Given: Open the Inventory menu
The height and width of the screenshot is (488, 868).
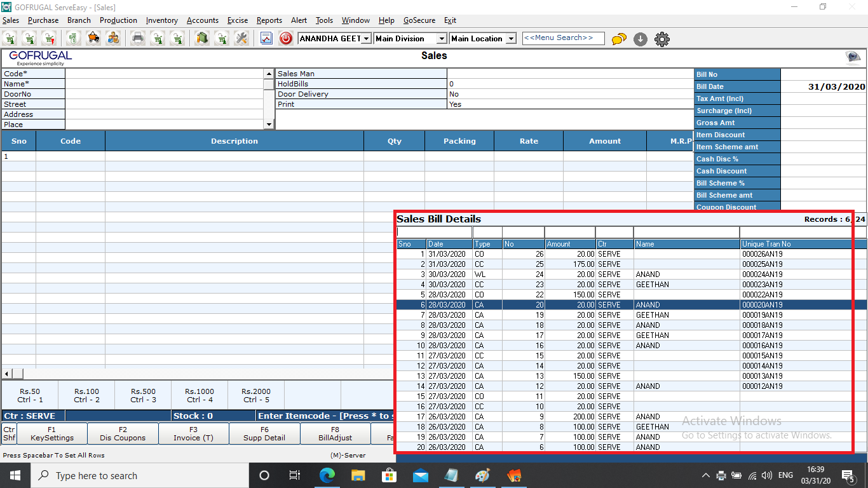Looking at the screenshot, I should pos(161,20).
